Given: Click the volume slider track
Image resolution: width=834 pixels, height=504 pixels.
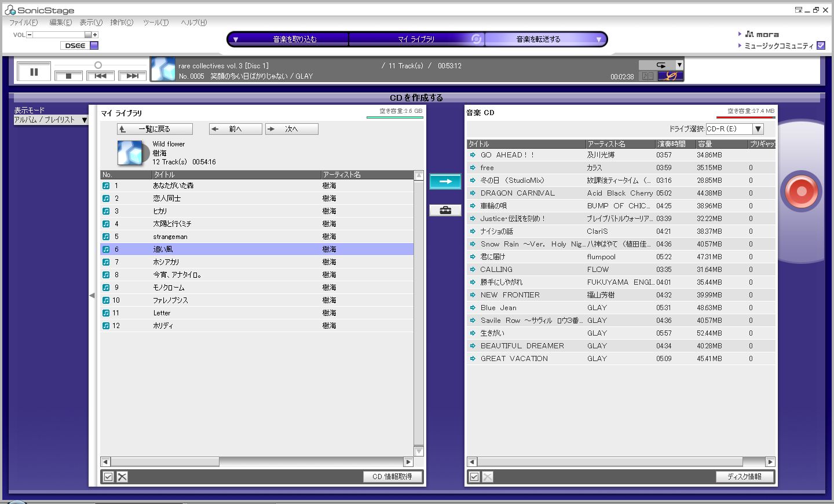Looking at the screenshot, I should tap(62, 35).
